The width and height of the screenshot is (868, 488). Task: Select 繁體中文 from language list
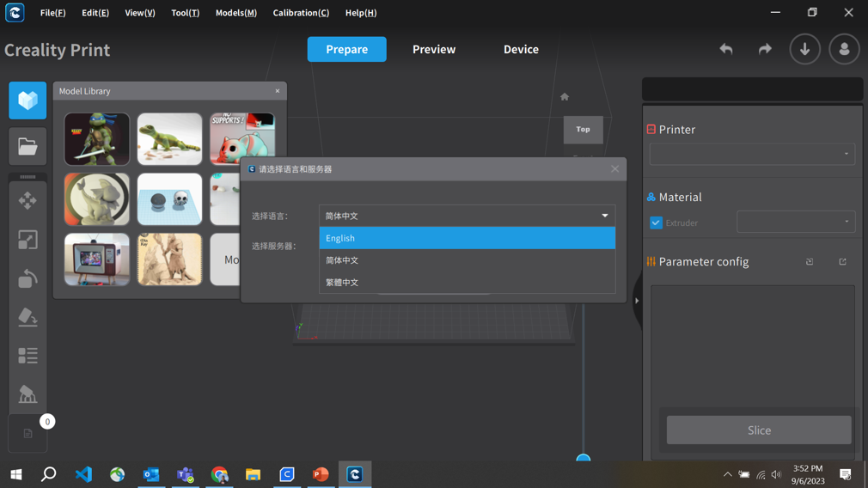pyautogui.click(x=467, y=282)
